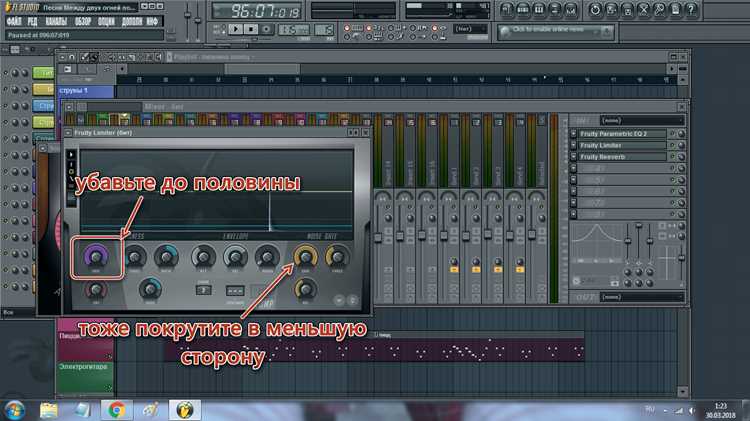Click the volume icon in system tray

click(x=692, y=410)
